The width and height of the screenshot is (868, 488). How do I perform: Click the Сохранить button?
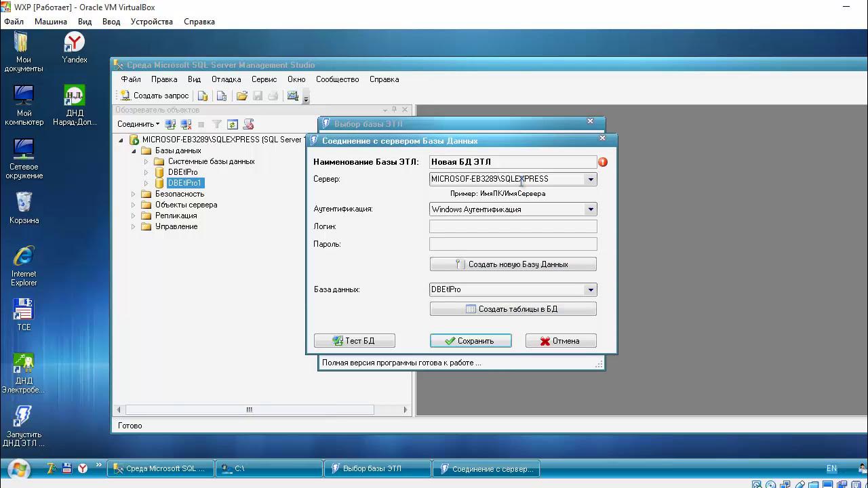(x=471, y=341)
